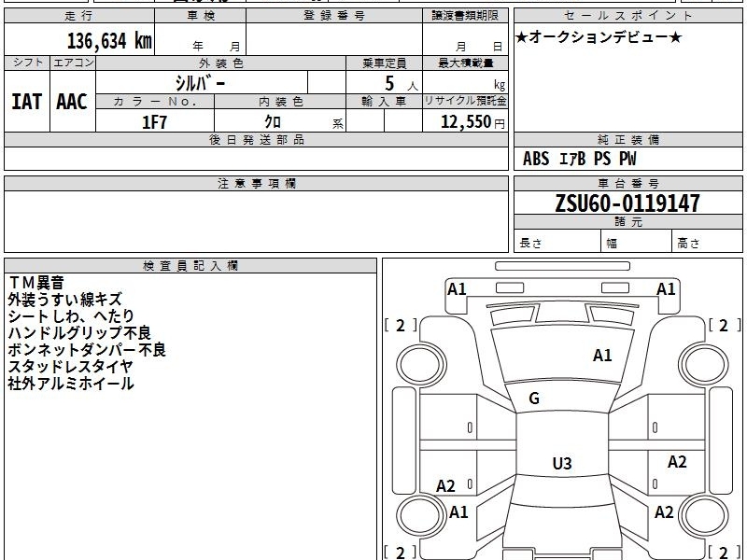Click the 諸元 header

627,222
